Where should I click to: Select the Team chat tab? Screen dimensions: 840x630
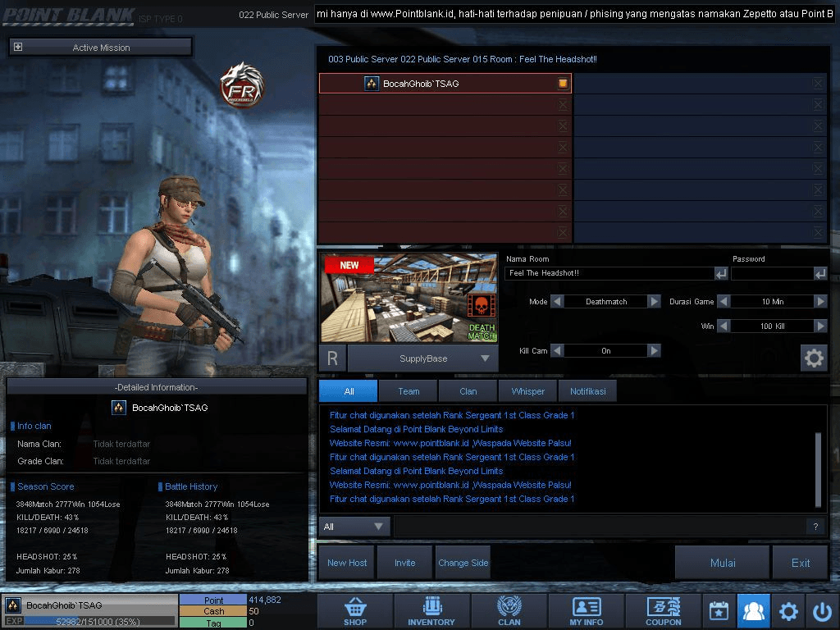tap(409, 391)
